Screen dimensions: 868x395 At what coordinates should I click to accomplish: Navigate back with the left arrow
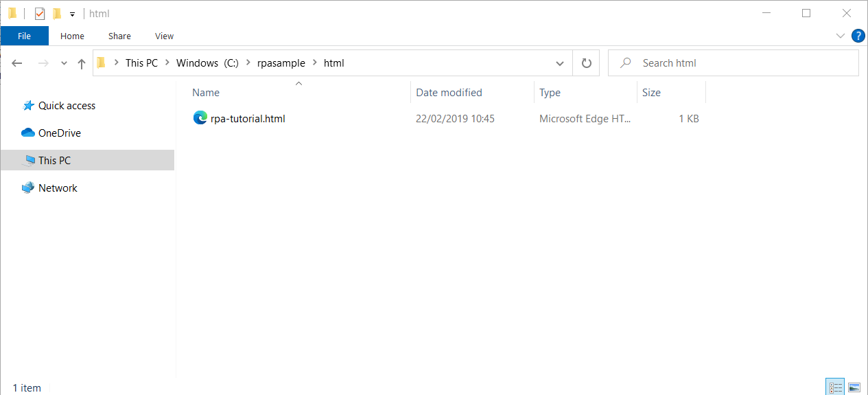(x=18, y=63)
